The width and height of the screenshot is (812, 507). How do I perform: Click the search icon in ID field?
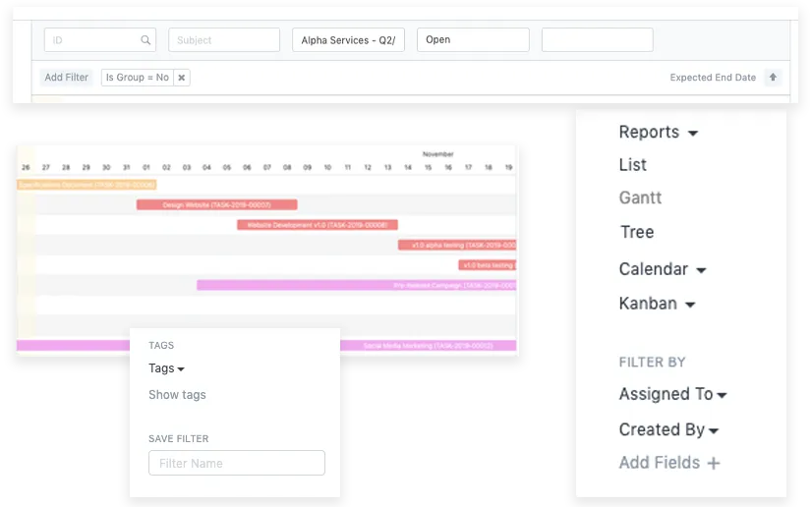coord(145,40)
